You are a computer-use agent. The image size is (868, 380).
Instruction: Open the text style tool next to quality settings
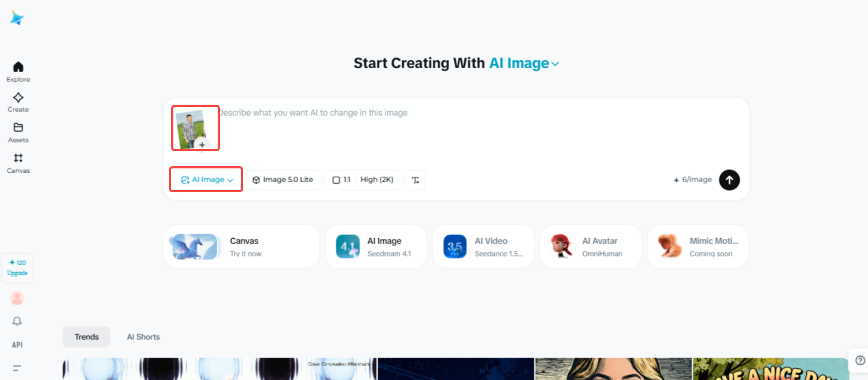point(415,179)
